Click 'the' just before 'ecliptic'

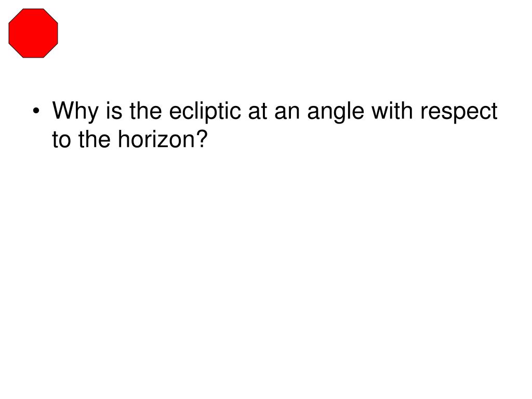click(x=145, y=111)
